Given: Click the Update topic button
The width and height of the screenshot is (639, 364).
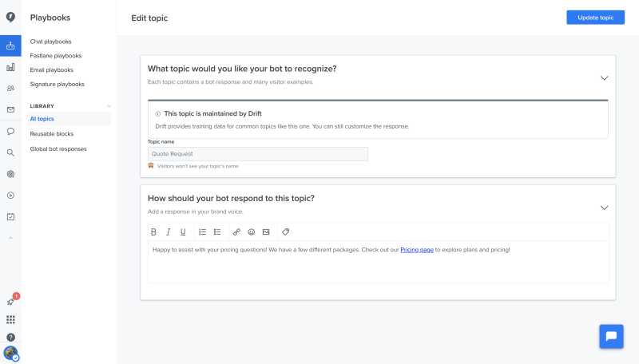Looking at the screenshot, I should (x=595, y=18).
